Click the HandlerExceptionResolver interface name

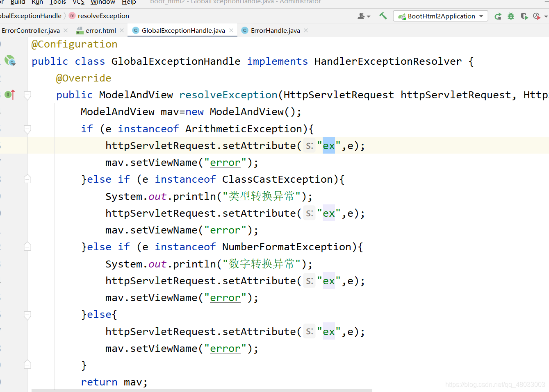388,61
